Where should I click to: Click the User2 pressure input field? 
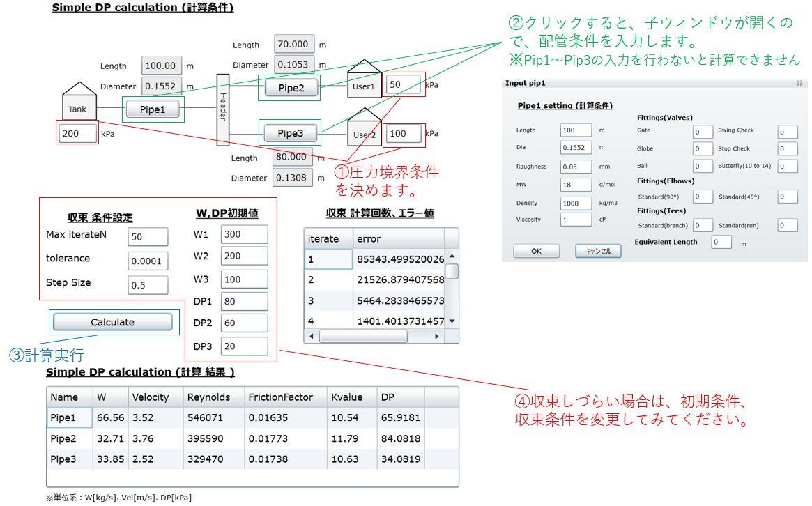(x=404, y=134)
